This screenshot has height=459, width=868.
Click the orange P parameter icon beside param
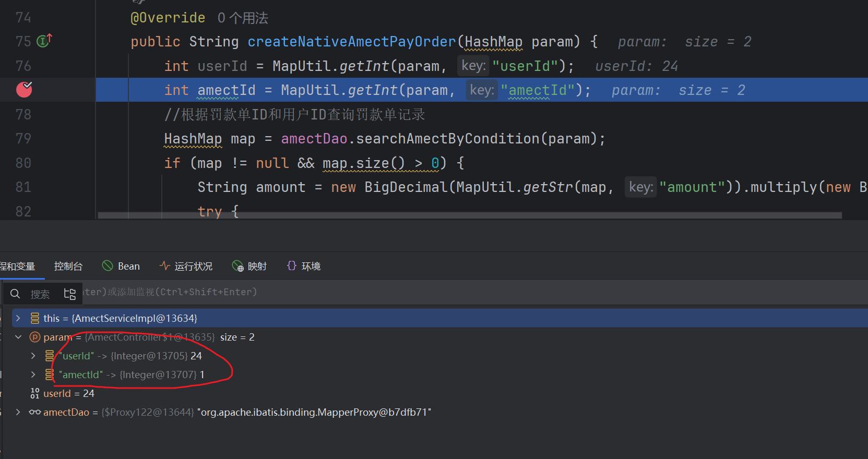pos(35,337)
